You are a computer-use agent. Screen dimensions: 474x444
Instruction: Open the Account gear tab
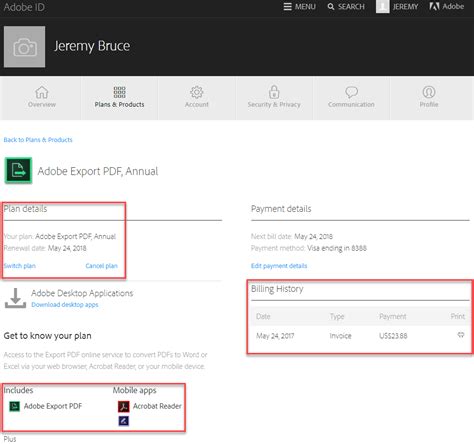(197, 97)
